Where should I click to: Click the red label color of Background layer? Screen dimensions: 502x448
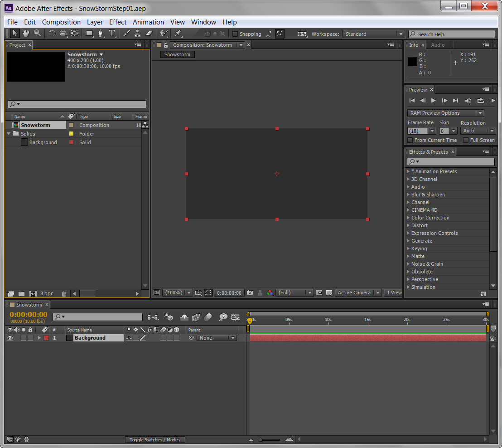(46, 338)
